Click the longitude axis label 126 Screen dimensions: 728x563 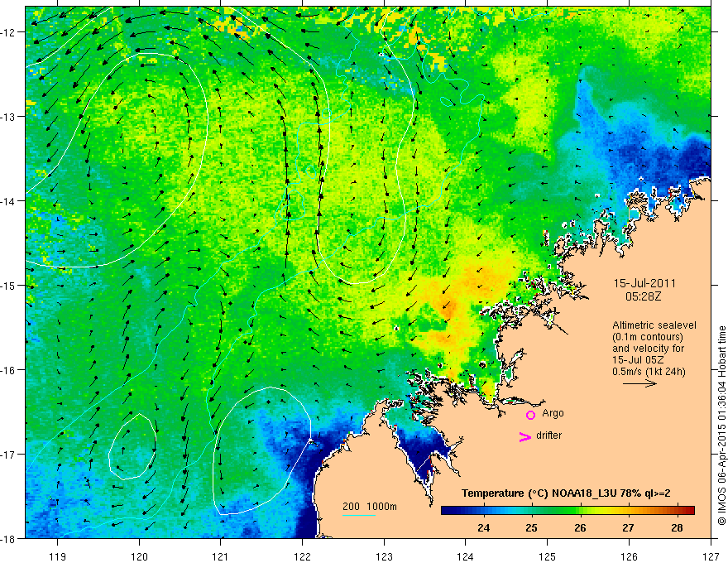point(629,557)
